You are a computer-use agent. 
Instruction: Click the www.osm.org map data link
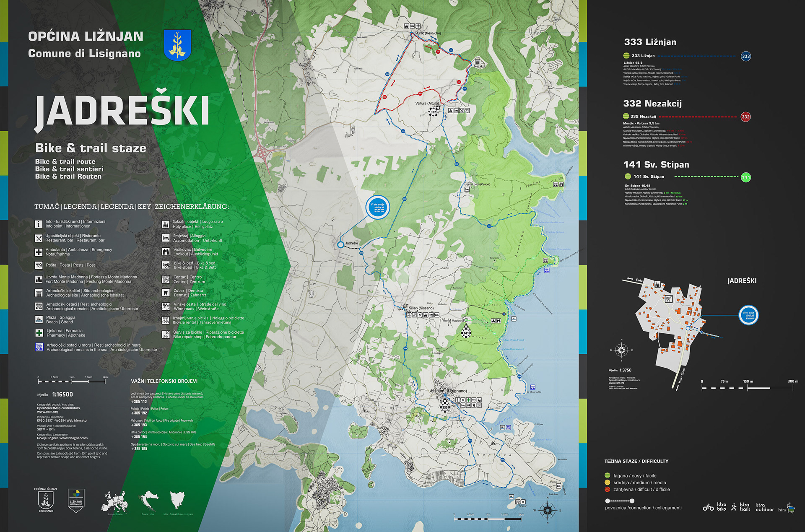47,412
